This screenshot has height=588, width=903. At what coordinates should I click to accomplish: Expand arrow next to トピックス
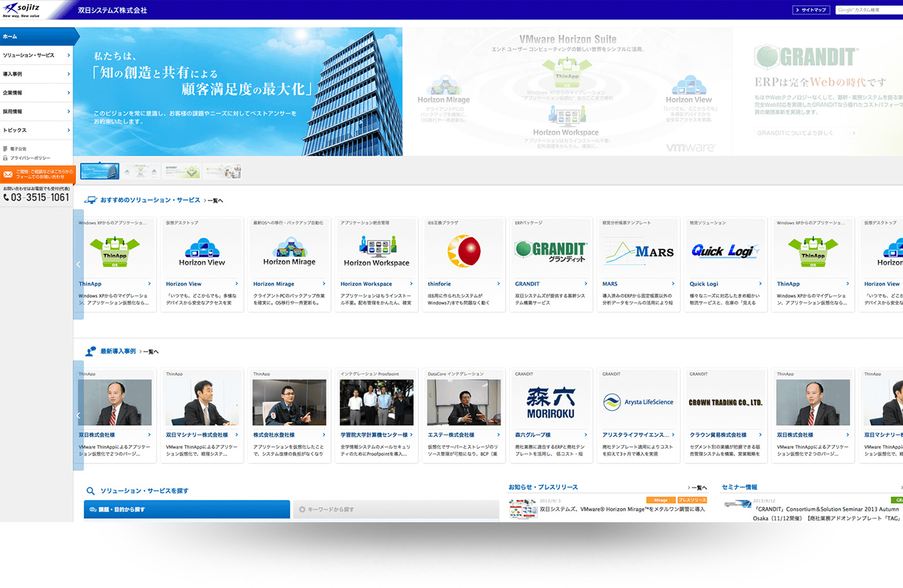[x=68, y=130]
